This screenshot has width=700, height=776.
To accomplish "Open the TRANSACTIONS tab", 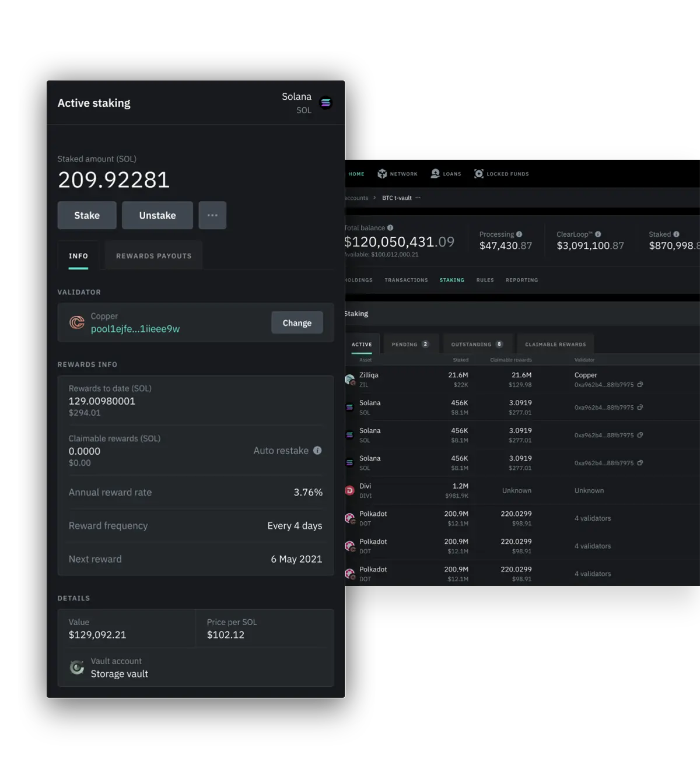I will [406, 280].
